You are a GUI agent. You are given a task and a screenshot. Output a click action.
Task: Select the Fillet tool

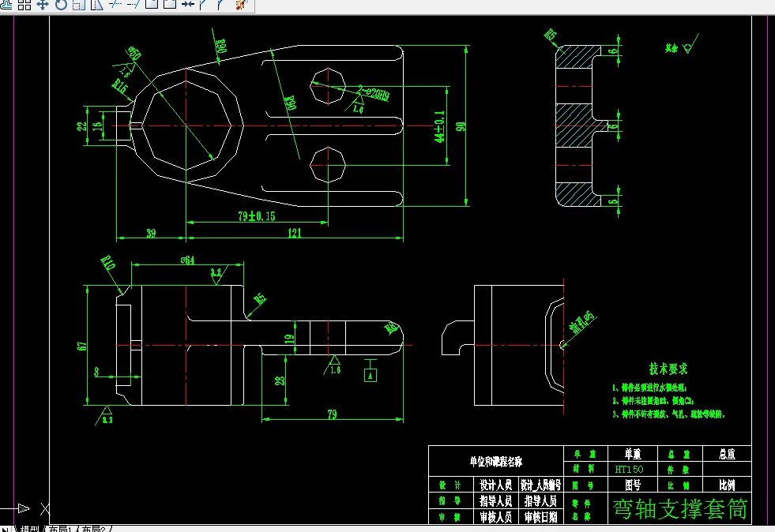221,5
